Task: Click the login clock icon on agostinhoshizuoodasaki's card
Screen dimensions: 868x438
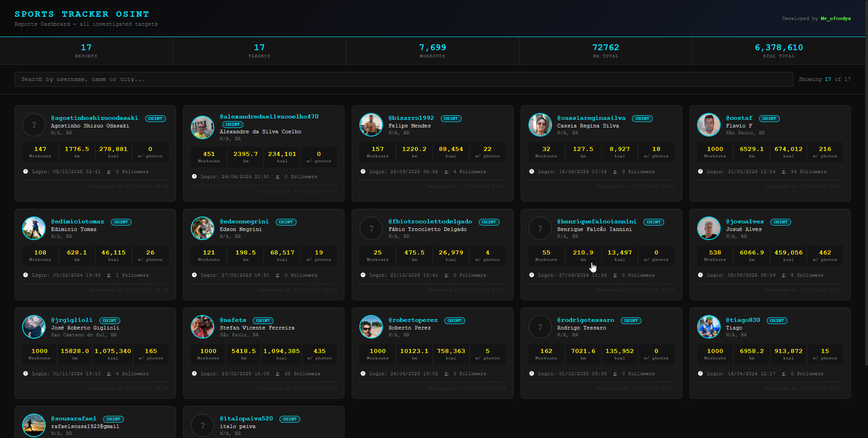Action: (x=25, y=172)
